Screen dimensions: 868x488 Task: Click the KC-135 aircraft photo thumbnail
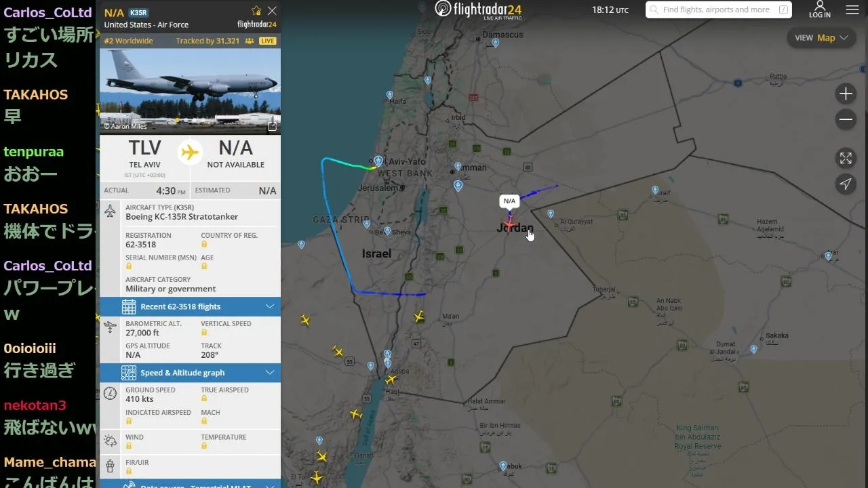[190, 91]
